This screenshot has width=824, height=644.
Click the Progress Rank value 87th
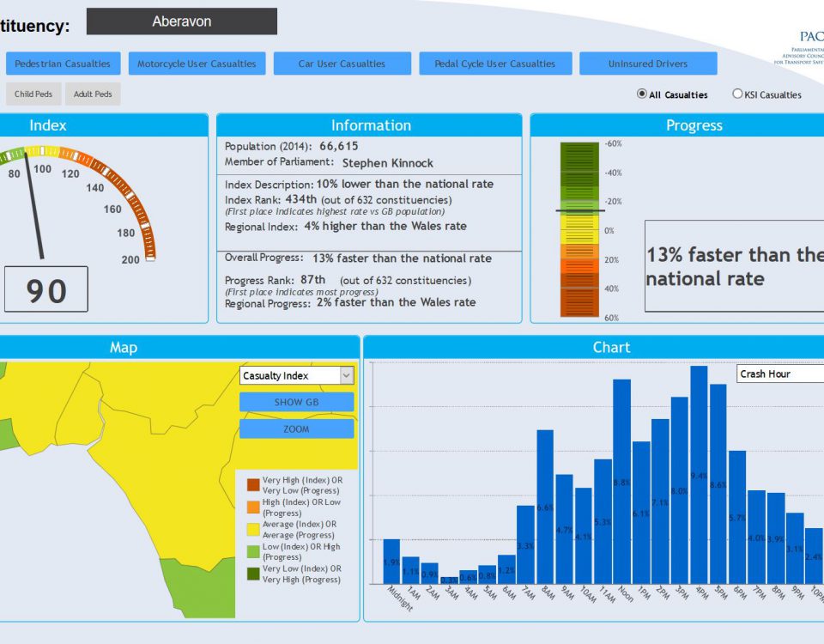[x=312, y=280]
